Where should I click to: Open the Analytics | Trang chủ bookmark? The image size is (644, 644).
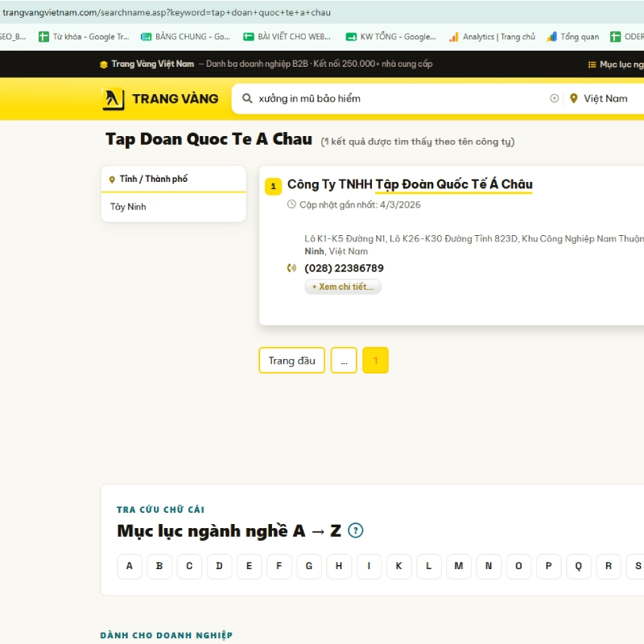point(492,37)
